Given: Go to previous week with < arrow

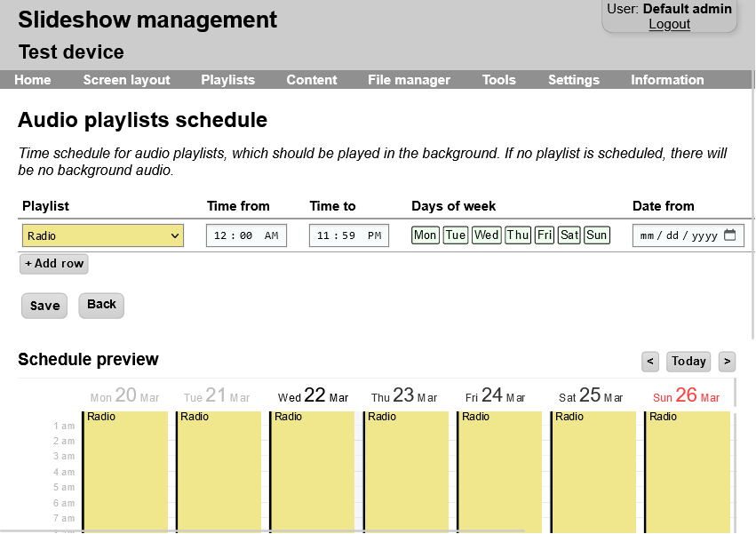Looking at the screenshot, I should tap(650, 362).
